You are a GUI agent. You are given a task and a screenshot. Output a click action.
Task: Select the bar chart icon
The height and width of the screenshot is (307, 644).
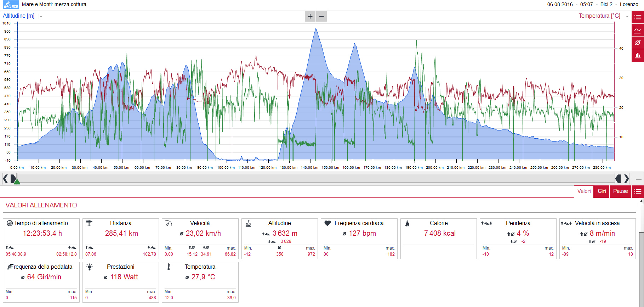[638, 55]
